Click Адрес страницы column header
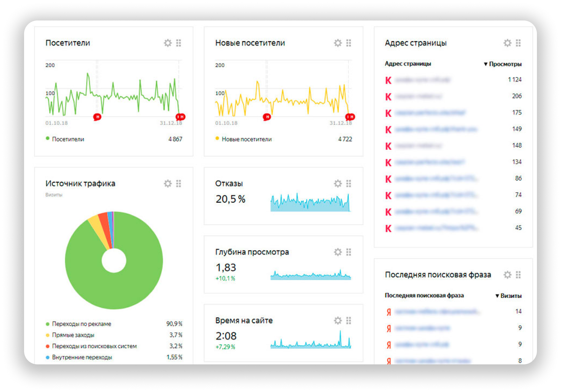 coord(408,64)
